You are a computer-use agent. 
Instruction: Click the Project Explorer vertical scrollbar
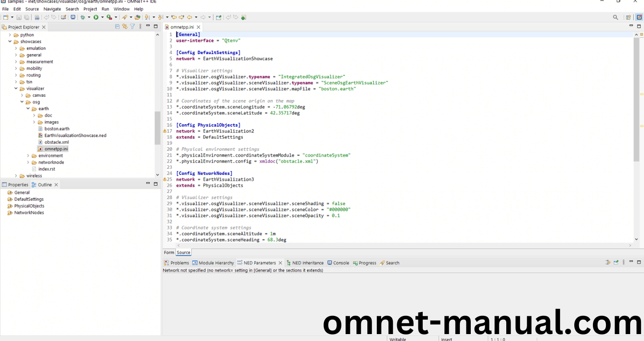coord(157,128)
